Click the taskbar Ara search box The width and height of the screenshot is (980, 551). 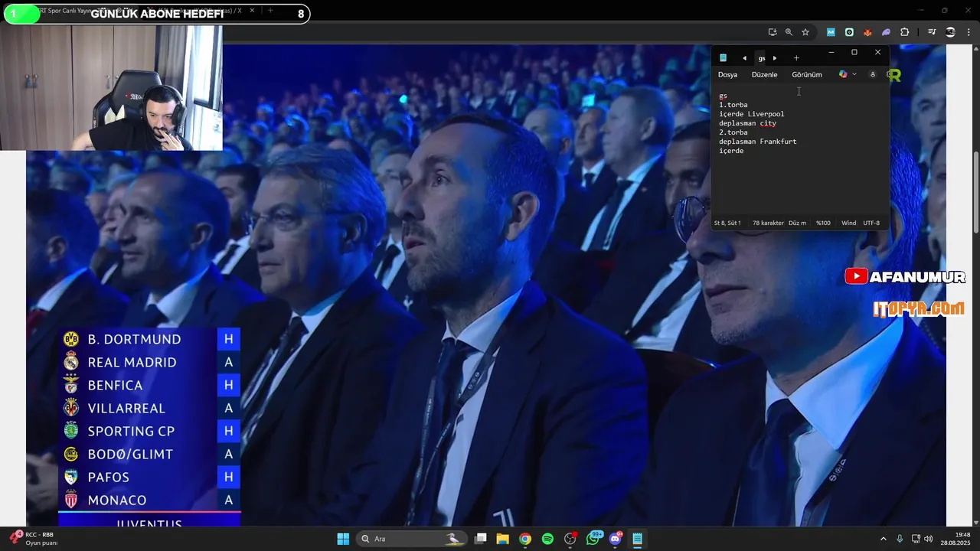pos(413,539)
